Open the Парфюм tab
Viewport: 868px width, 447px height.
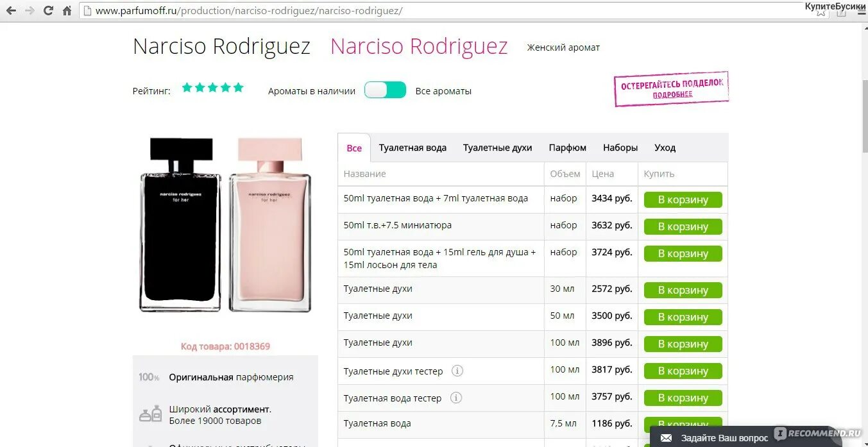point(568,148)
